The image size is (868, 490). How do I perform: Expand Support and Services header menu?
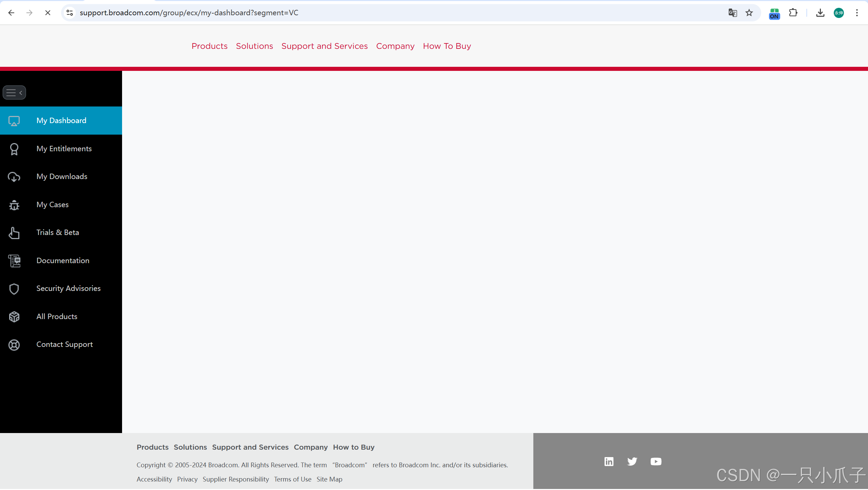[324, 46]
